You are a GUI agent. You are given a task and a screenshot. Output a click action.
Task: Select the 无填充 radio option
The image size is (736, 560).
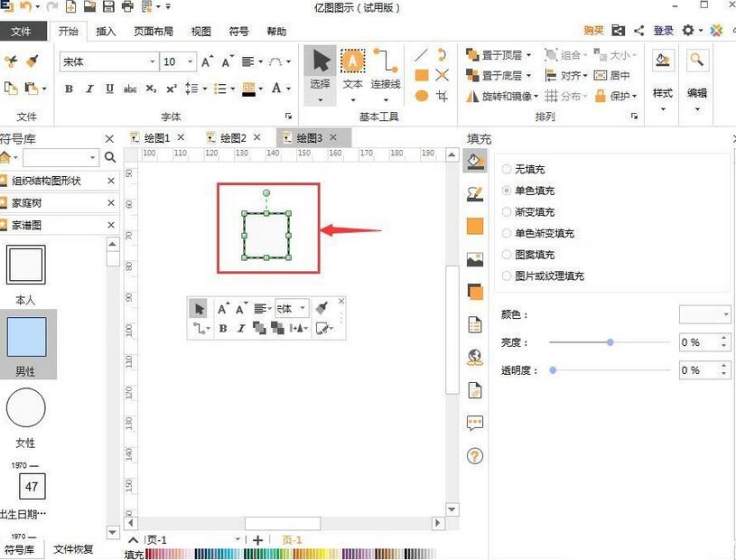506,169
